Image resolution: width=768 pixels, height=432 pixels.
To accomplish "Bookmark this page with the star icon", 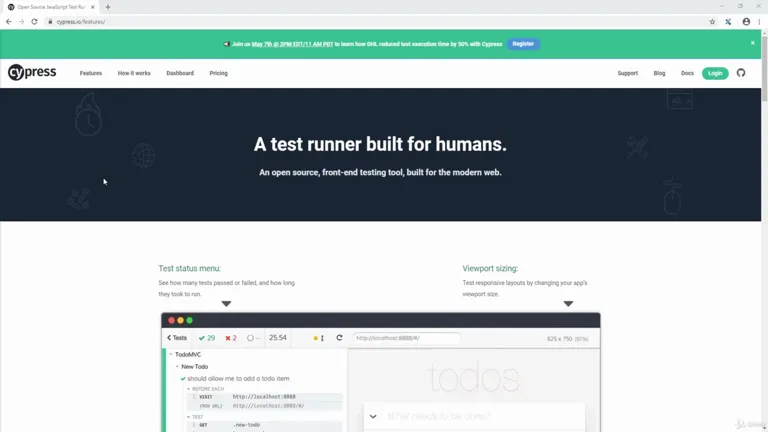I will (712, 22).
